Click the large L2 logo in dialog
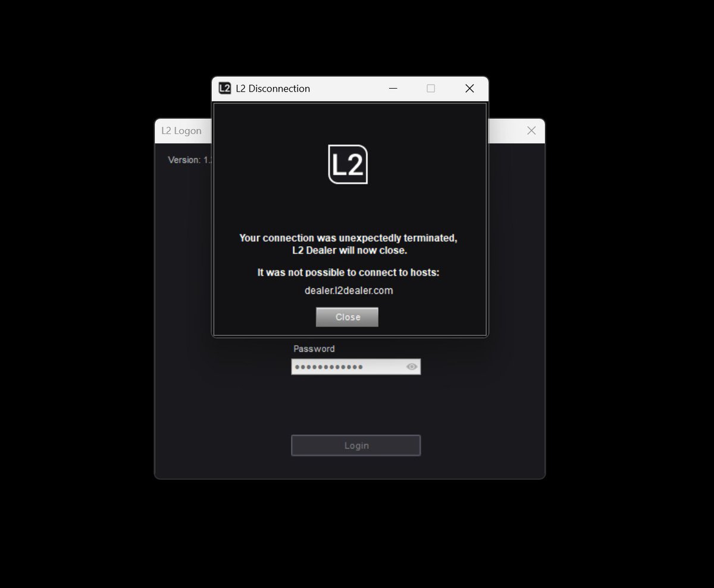The image size is (714, 588). coord(348,165)
